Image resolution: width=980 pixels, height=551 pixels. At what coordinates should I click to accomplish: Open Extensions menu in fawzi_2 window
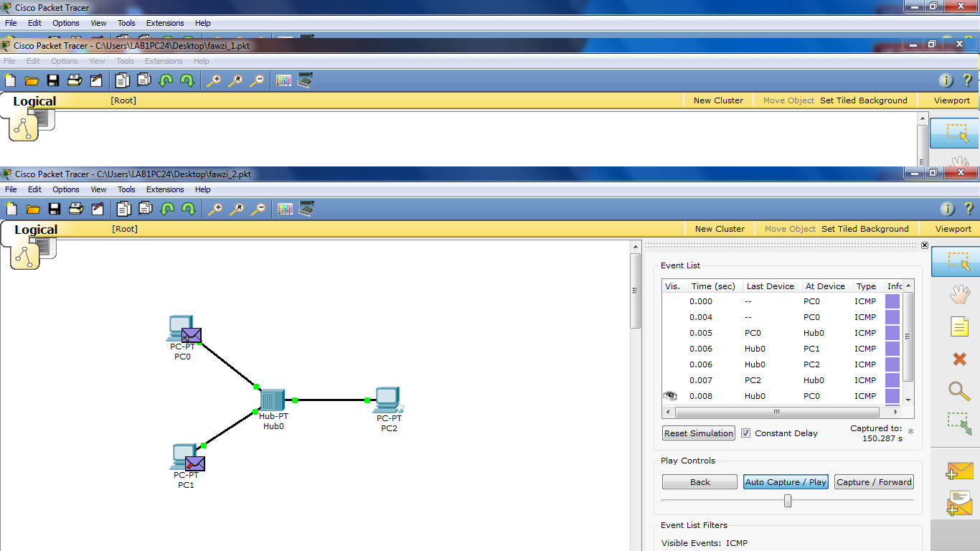coord(165,189)
